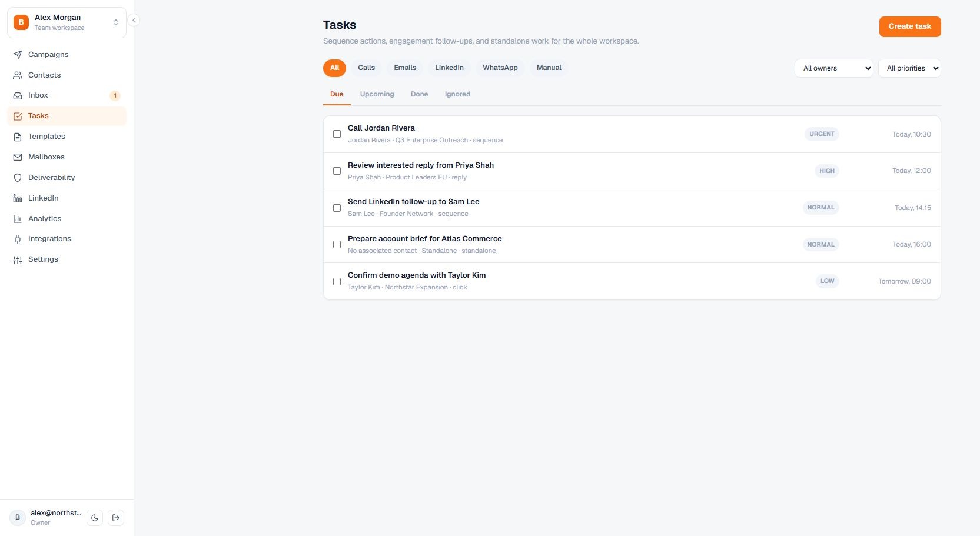
Task: Switch to the Due tab
Action: pos(337,94)
